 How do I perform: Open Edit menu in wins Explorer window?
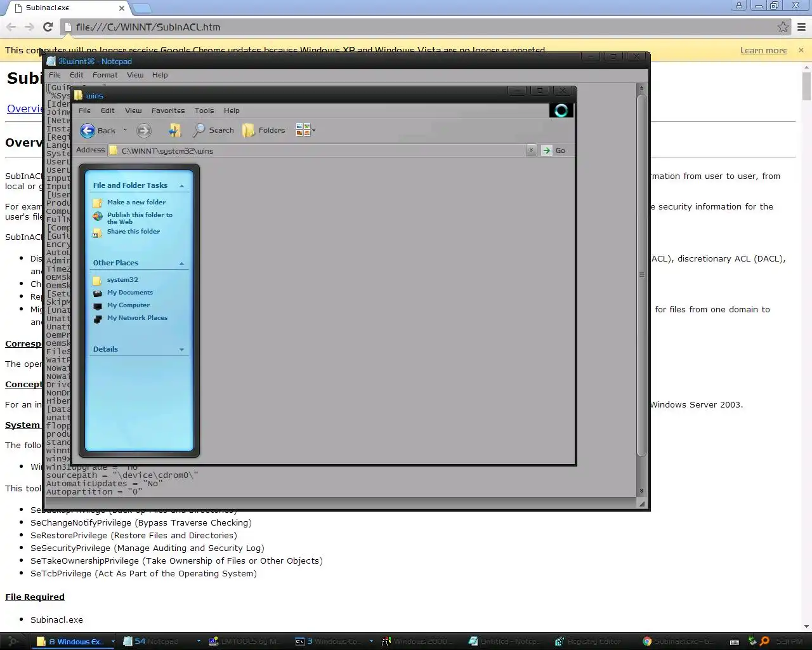coord(108,110)
